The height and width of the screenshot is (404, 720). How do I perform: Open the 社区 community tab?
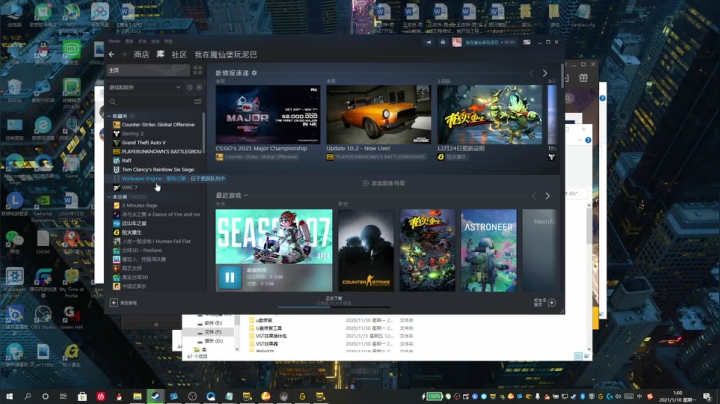(179, 55)
